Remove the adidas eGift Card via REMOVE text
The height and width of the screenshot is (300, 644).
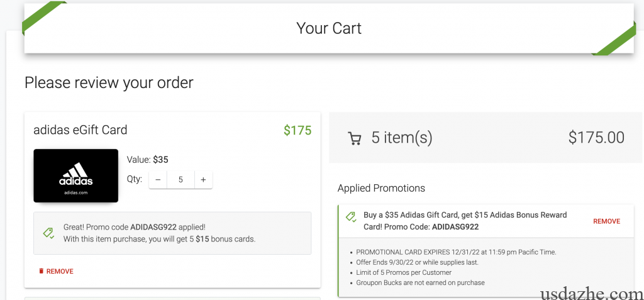pos(60,271)
